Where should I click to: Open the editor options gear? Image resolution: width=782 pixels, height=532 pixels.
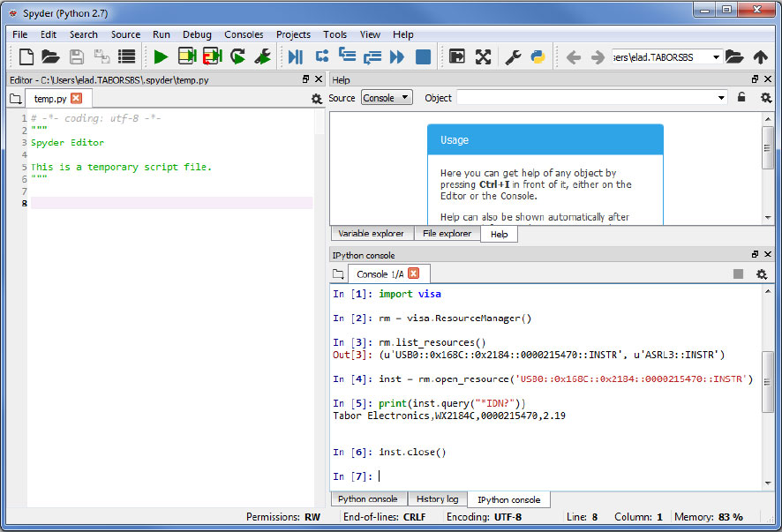[x=317, y=99]
